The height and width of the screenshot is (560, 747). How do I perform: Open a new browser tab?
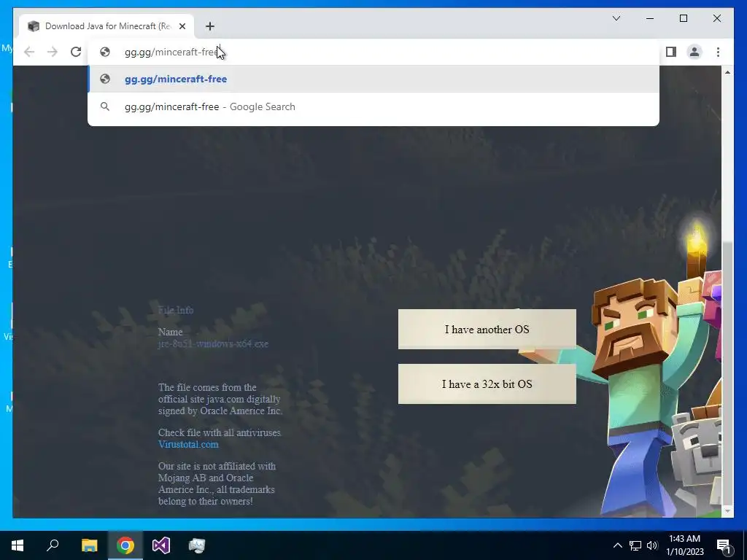210,26
